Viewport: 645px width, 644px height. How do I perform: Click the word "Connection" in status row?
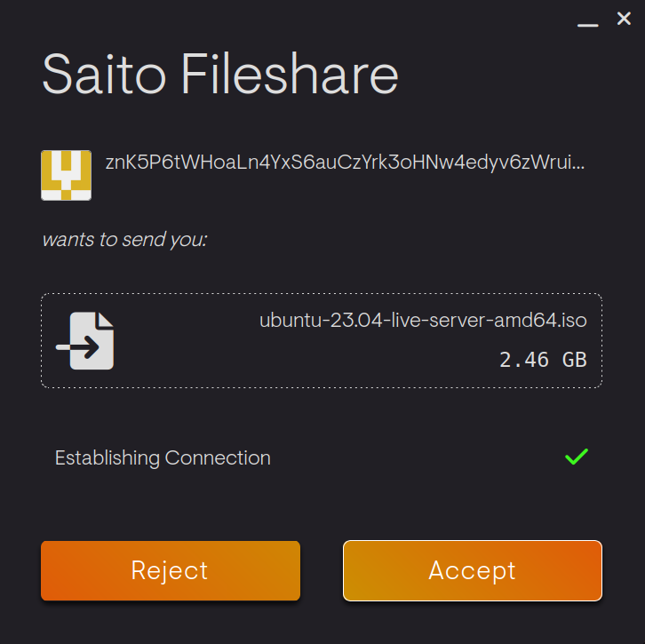click(218, 458)
